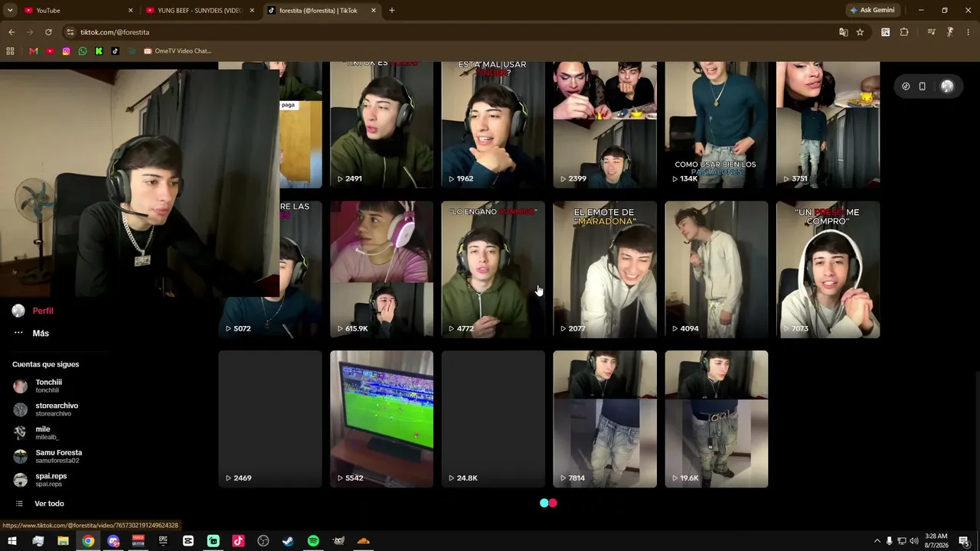Open the Instagram bookmark icon
The image size is (980, 551).
click(x=67, y=51)
